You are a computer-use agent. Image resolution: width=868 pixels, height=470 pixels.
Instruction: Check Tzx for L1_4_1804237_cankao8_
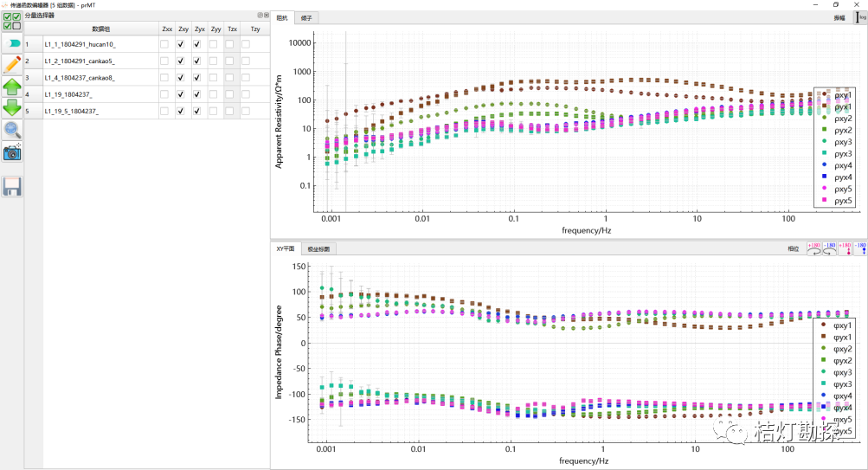tap(229, 78)
